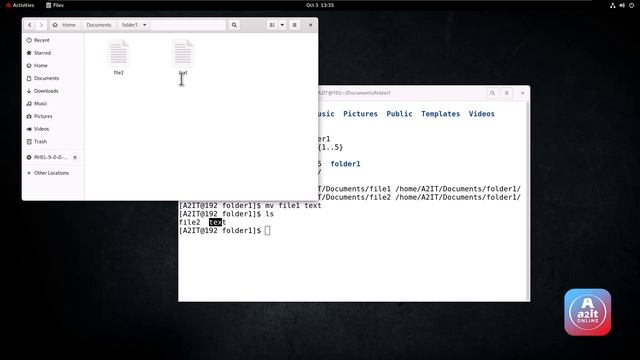This screenshot has height=360, width=640.
Task: Select Documents in path bar
Action: coord(99,25)
